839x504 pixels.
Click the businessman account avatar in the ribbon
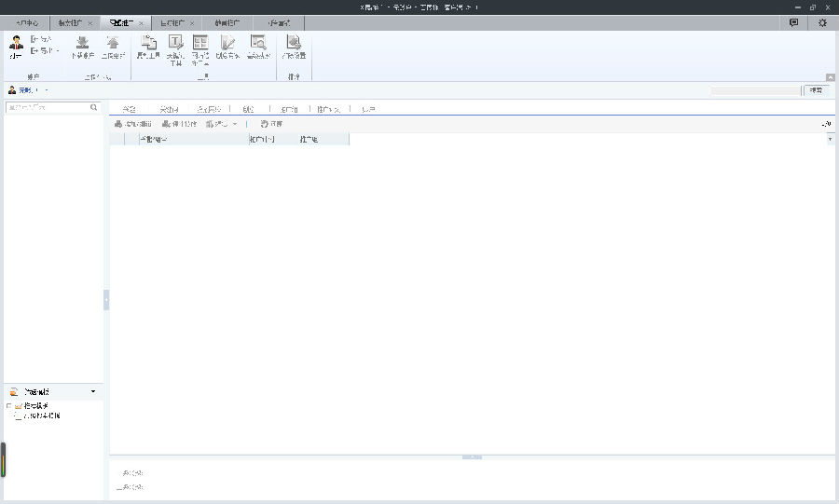(x=16, y=43)
